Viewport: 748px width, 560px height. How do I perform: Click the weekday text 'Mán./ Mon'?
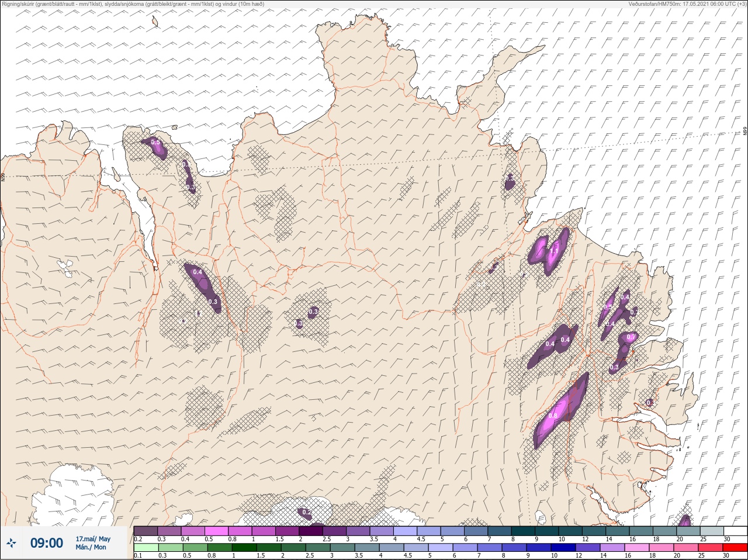pos(91,547)
